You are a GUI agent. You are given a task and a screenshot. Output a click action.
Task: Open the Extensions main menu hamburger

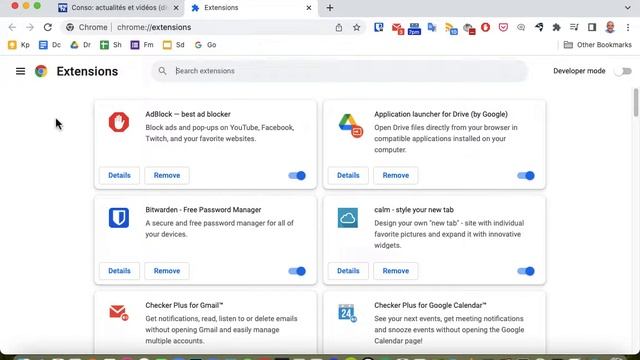pyautogui.click(x=20, y=71)
